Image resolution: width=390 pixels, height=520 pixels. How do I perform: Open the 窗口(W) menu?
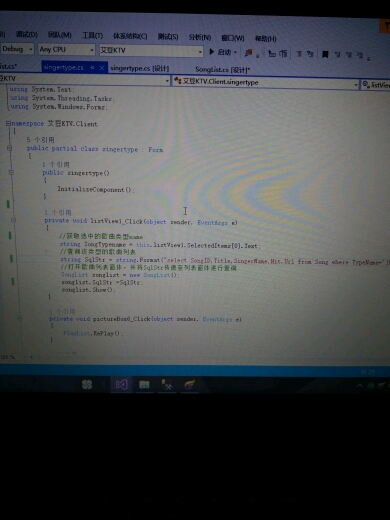click(x=233, y=38)
